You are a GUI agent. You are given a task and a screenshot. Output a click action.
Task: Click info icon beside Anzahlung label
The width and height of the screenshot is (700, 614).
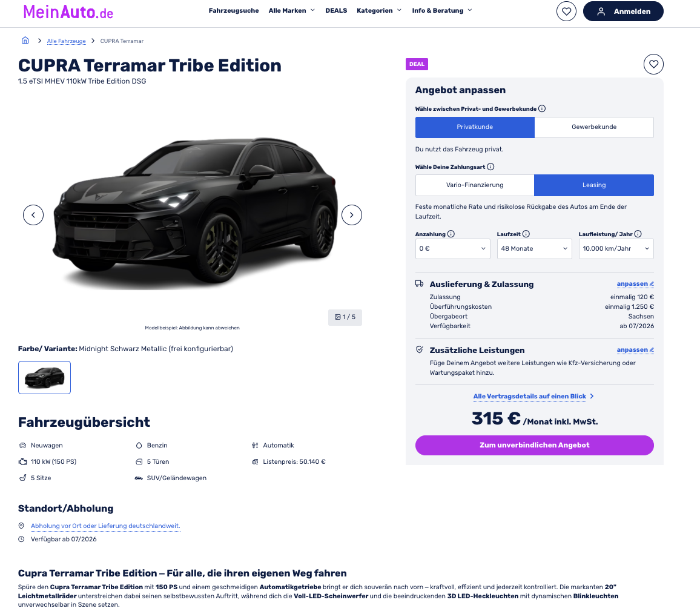pyautogui.click(x=451, y=234)
